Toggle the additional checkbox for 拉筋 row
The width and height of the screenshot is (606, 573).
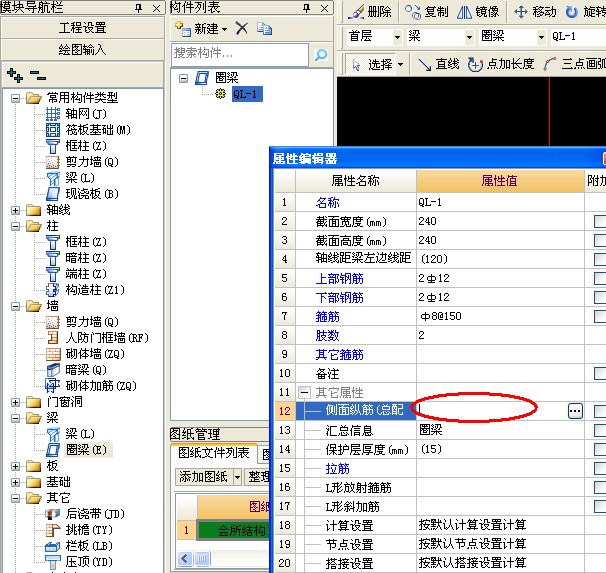click(x=600, y=468)
